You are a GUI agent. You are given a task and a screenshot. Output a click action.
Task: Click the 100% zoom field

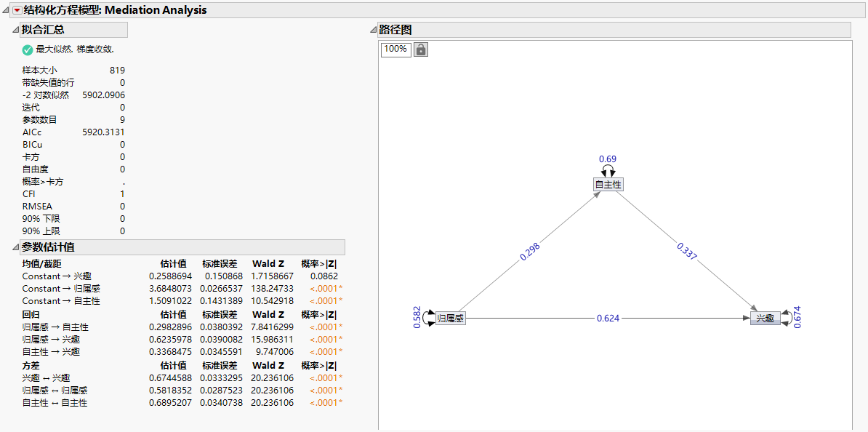pos(395,49)
